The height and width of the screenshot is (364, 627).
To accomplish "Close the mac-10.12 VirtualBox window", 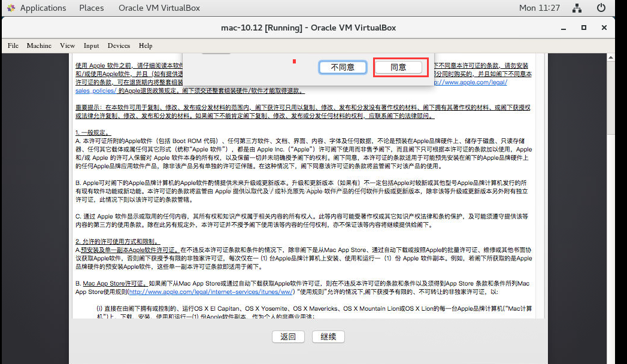I will click(x=604, y=28).
